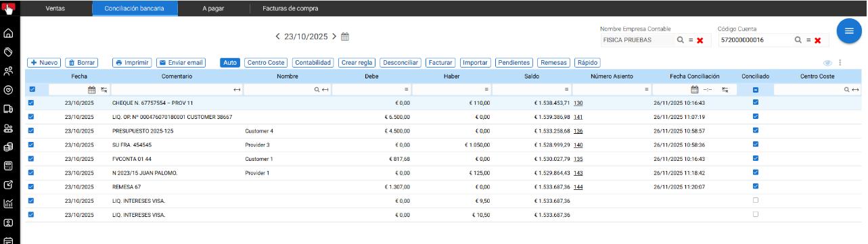Open the equals operator for Nombre Empresa Contable
The width and height of the screenshot is (868, 244).
[691, 41]
